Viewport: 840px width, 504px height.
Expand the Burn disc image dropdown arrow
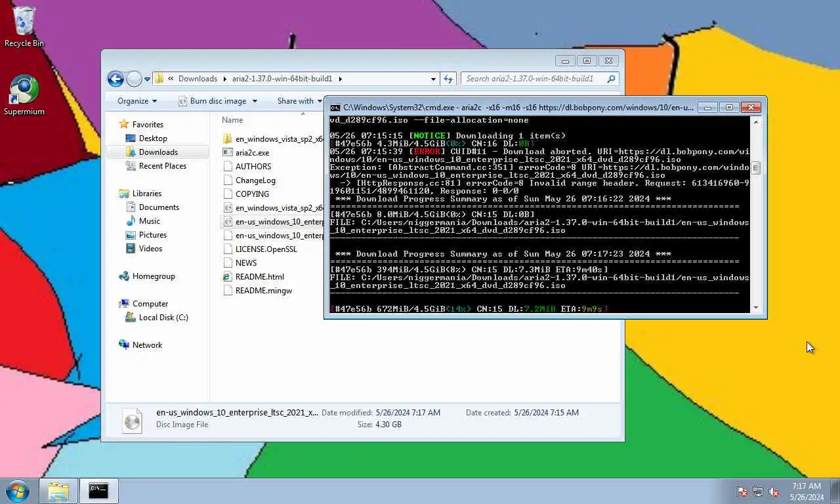pos(255,101)
